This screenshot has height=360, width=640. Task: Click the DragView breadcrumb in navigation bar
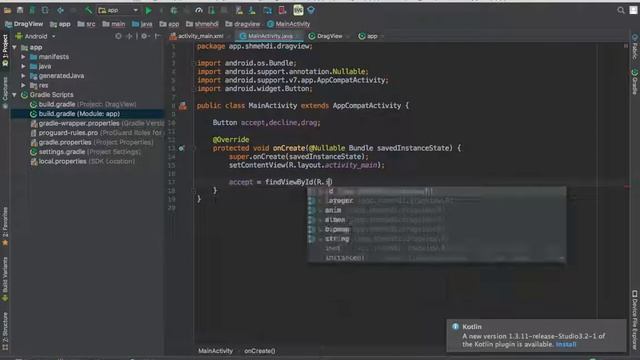point(24,24)
